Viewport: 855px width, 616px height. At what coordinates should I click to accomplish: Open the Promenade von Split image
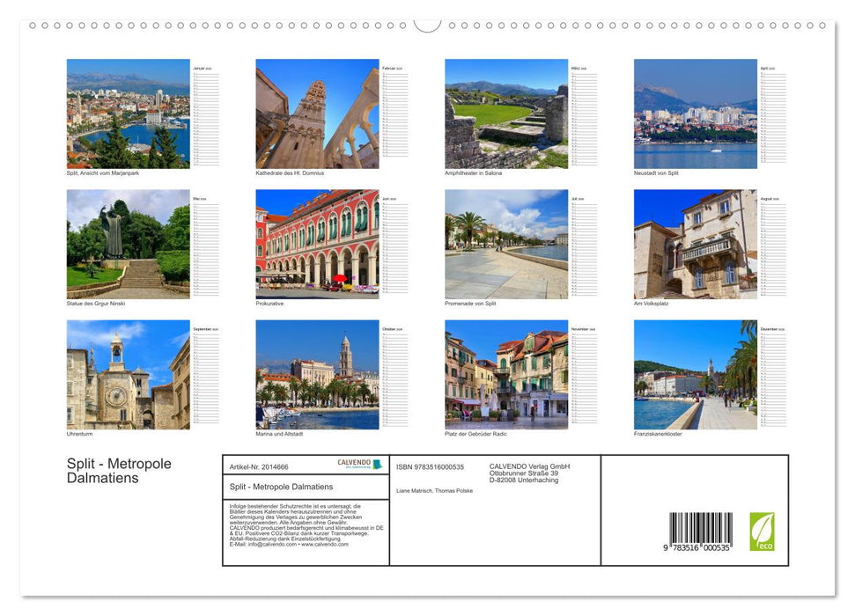tap(506, 245)
